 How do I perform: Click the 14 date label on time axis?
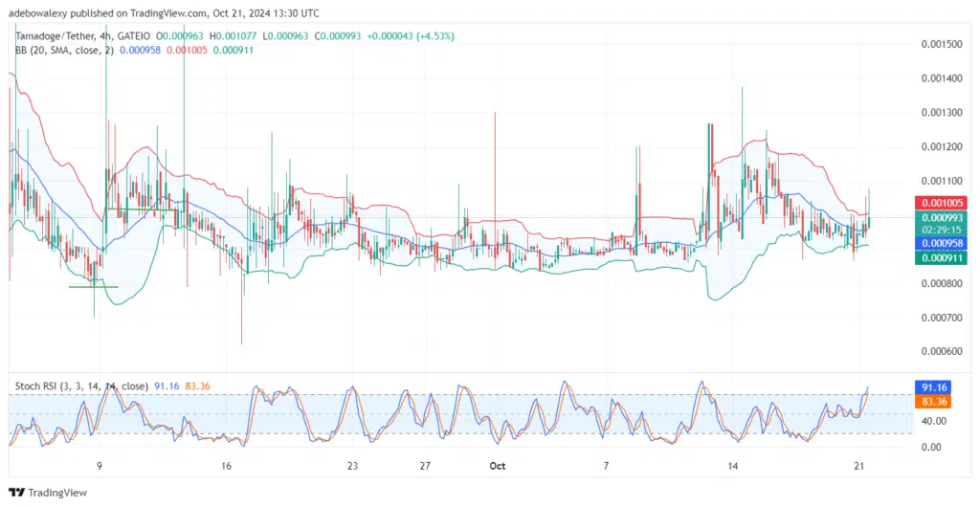[733, 466]
